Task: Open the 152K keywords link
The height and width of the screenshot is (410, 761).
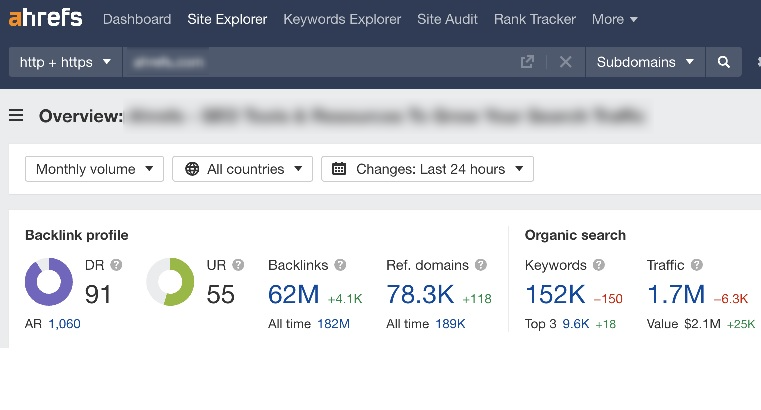Action: pyautogui.click(x=556, y=295)
